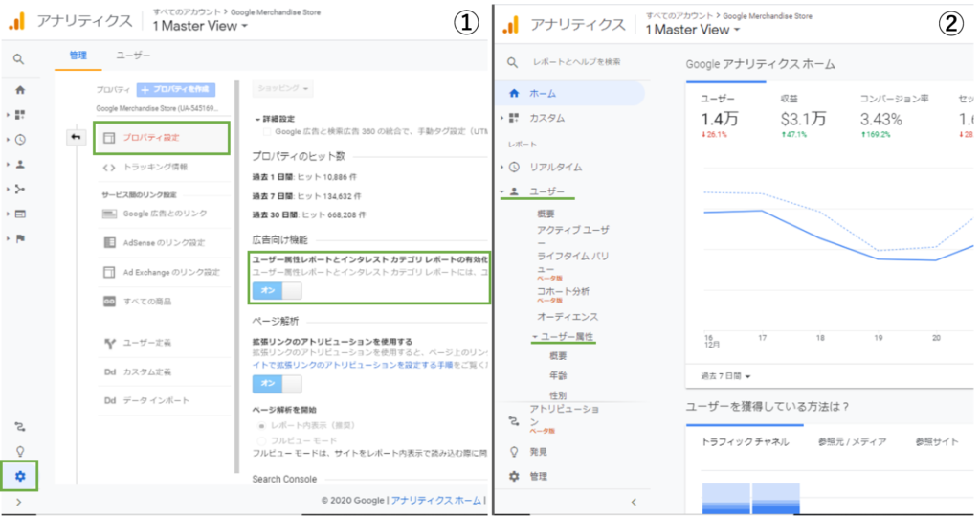This screenshot has width=980, height=517.
Task: Open 年齢 under ユーザー属性
Action: point(558,375)
